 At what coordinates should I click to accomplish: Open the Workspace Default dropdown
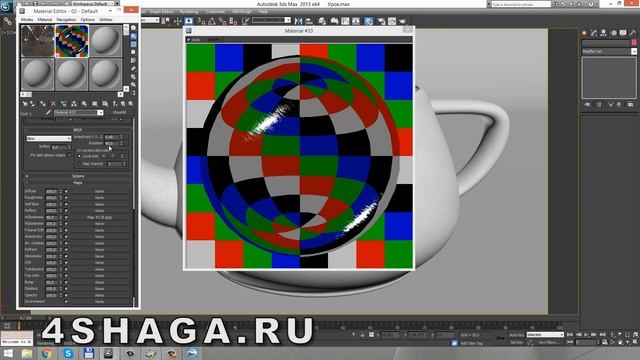click(x=93, y=3)
